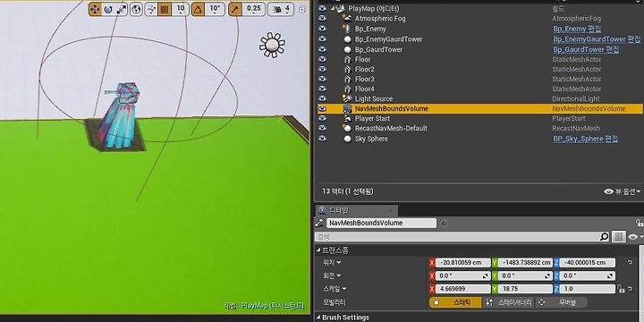Open the scale type dropdown arrow
The image size is (644, 322).
[x=344, y=289]
